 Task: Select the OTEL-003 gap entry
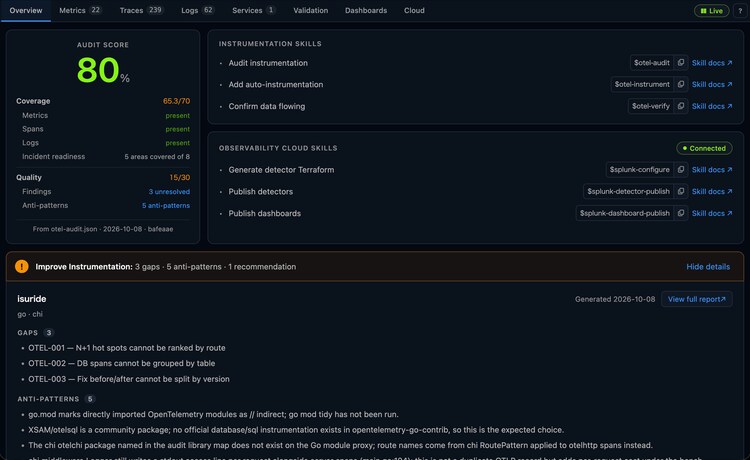(x=129, y=379)
